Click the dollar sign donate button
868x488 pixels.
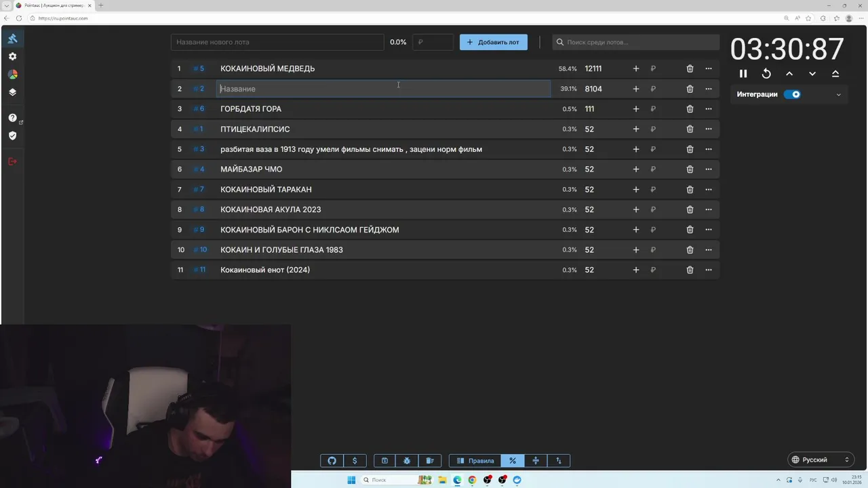coord(355,461)
